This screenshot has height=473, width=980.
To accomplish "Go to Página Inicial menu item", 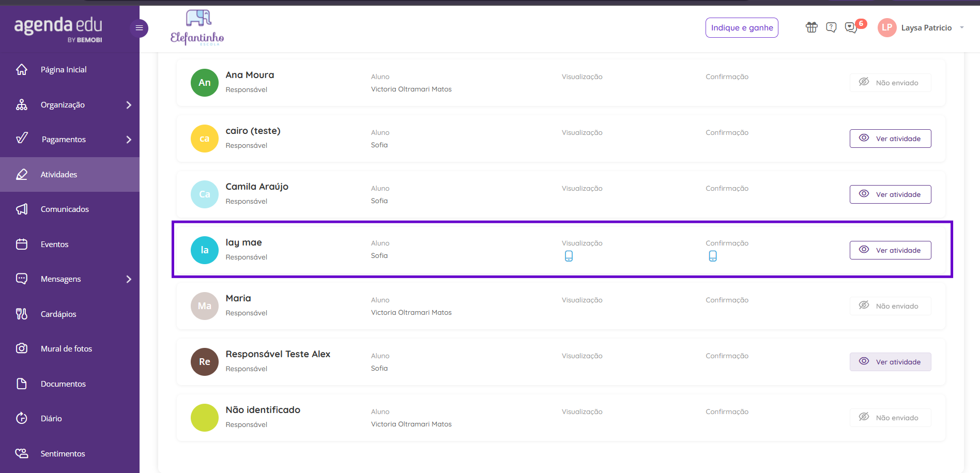I will tap(70, 69).
